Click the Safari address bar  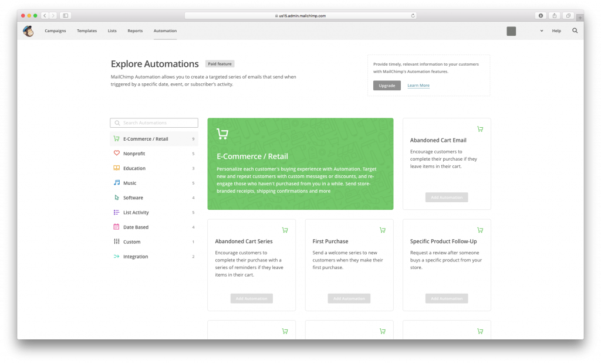pyautogui.click(x=300, y=16)
